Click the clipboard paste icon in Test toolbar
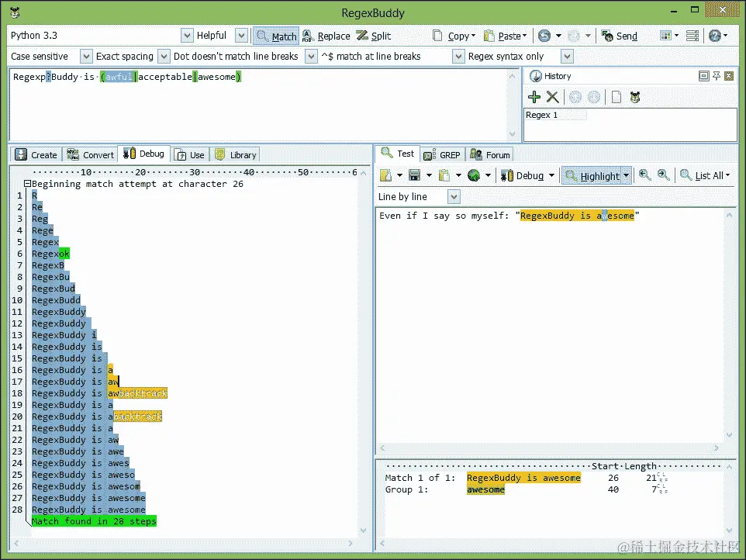 (444, 175)
